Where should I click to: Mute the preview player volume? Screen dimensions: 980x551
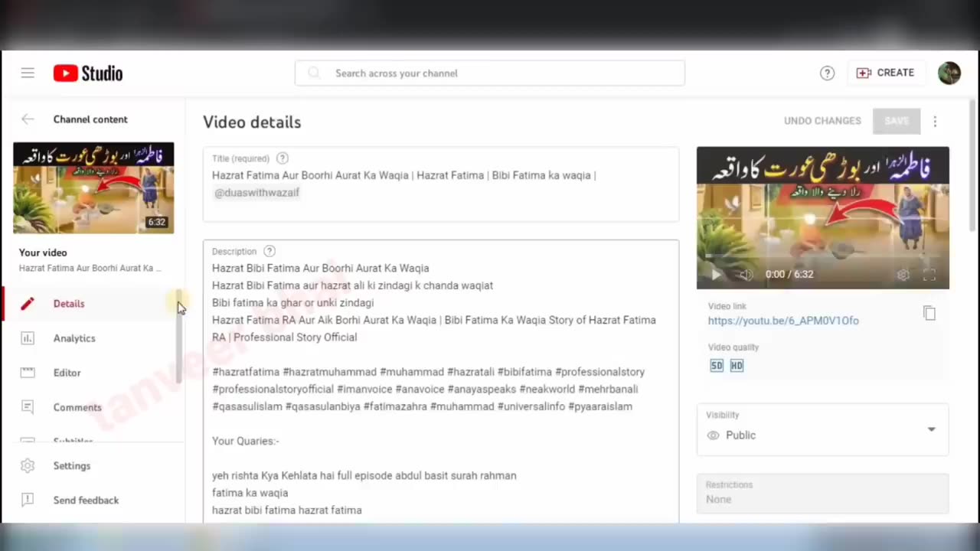tap(746, 274)
